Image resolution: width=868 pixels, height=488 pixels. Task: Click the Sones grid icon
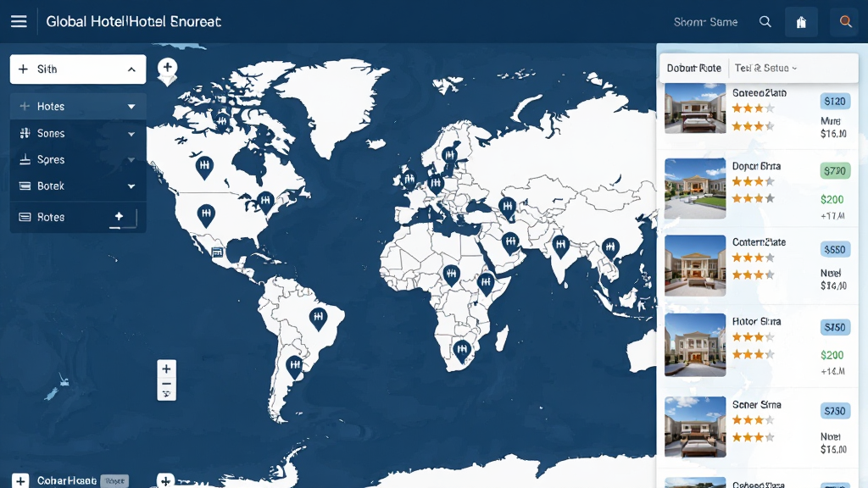pos(25,133)
